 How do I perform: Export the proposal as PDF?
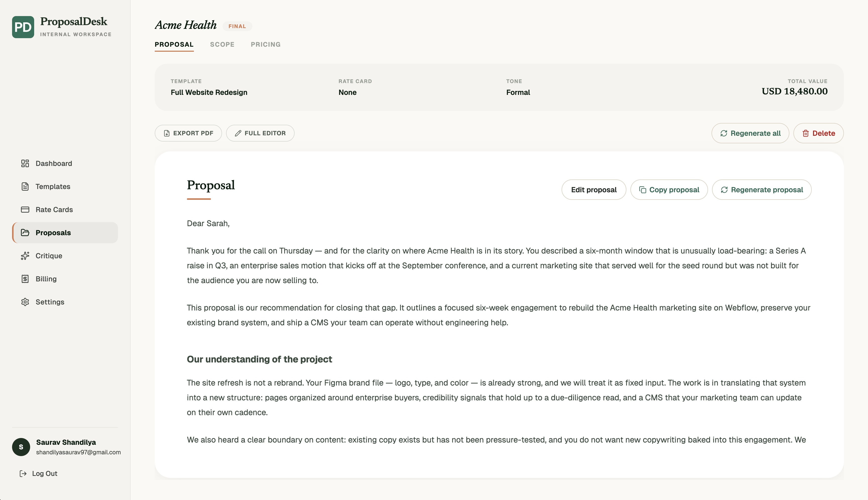tap(188, 133)
